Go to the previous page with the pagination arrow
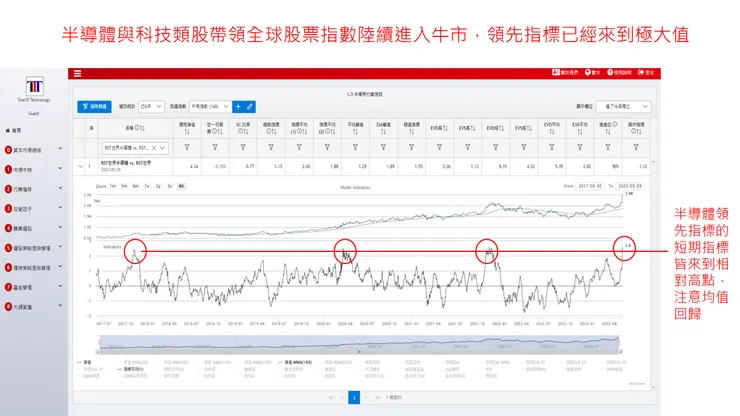This screenshot has height=416, width=740. pyautogui.click(x=342, y=398)
